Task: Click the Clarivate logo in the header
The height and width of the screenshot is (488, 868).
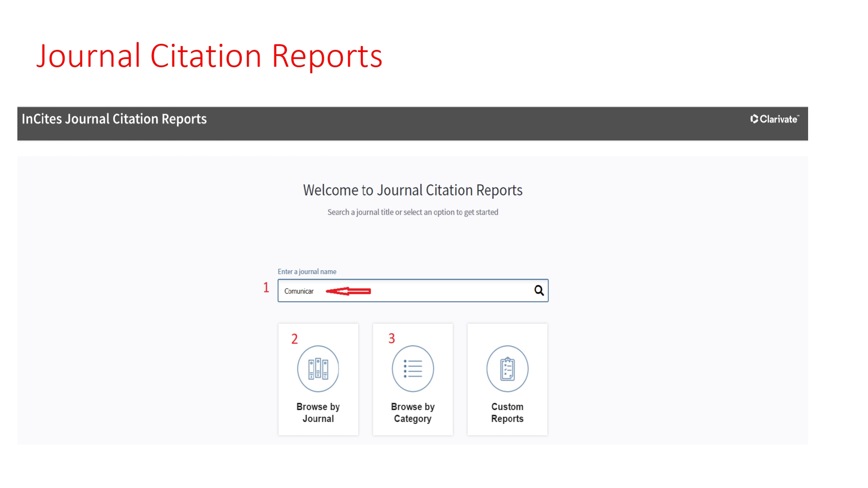Action: point(775,119)
